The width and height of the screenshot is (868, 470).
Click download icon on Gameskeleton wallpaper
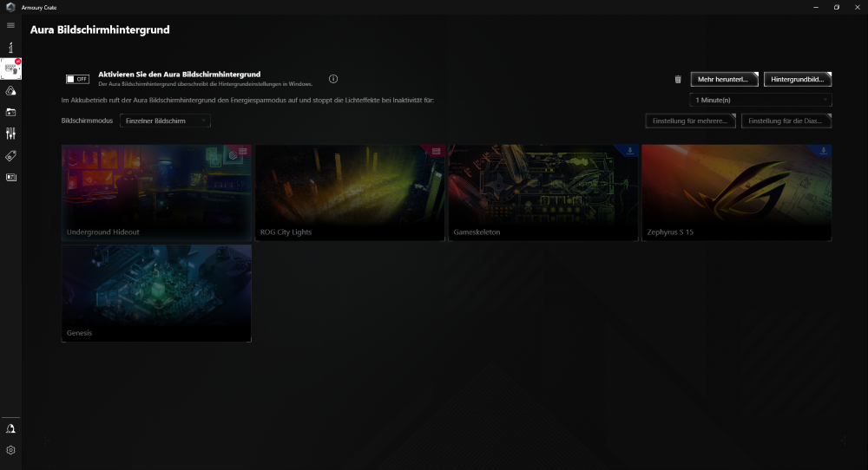[x=630, y=150]
